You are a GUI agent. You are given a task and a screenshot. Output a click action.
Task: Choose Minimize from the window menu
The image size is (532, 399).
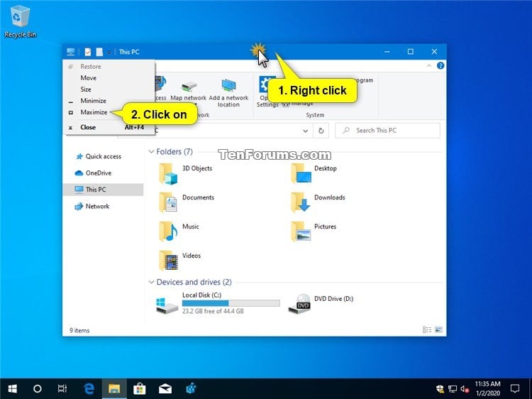point(94,101)
